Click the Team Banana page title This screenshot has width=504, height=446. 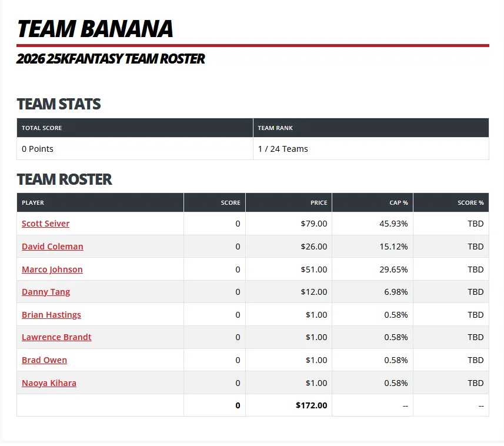tap(95, 29)
